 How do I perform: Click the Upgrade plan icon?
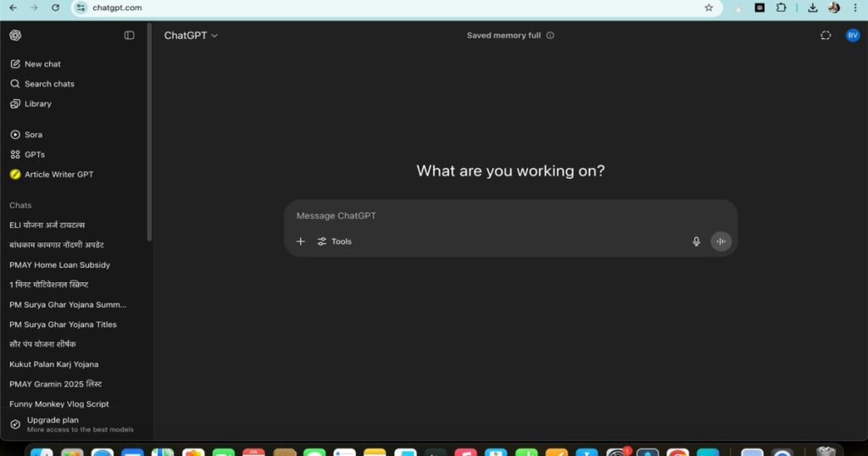tap(15, 425)
